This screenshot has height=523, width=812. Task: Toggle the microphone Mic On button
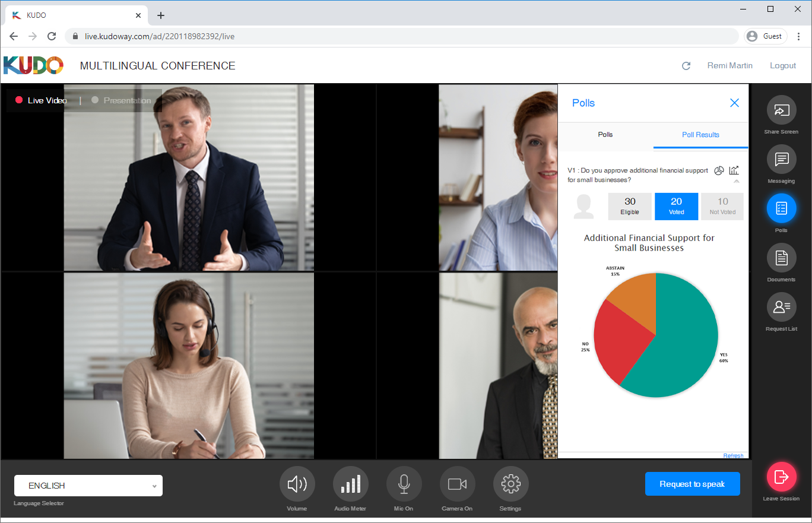404,484
